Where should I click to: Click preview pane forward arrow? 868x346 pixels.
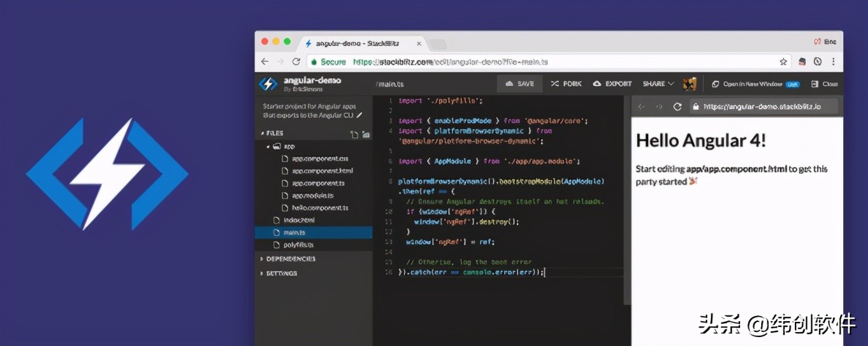tap(659, 107)
